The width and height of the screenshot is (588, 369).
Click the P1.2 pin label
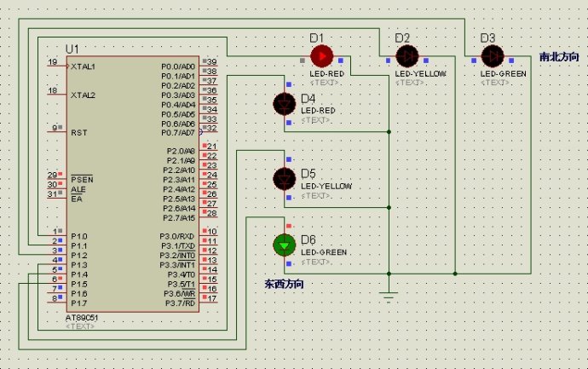(x=79, y=256)
